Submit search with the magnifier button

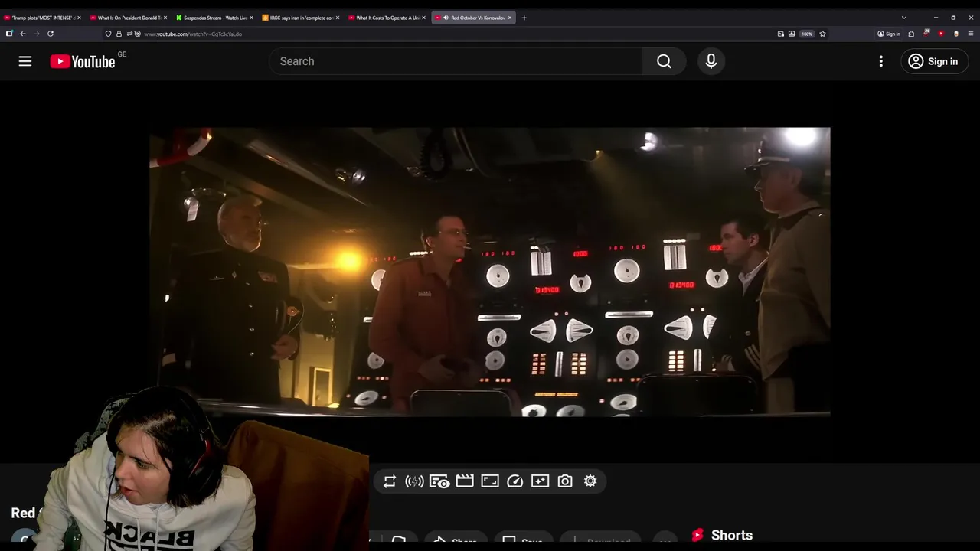tap(664, 61)
